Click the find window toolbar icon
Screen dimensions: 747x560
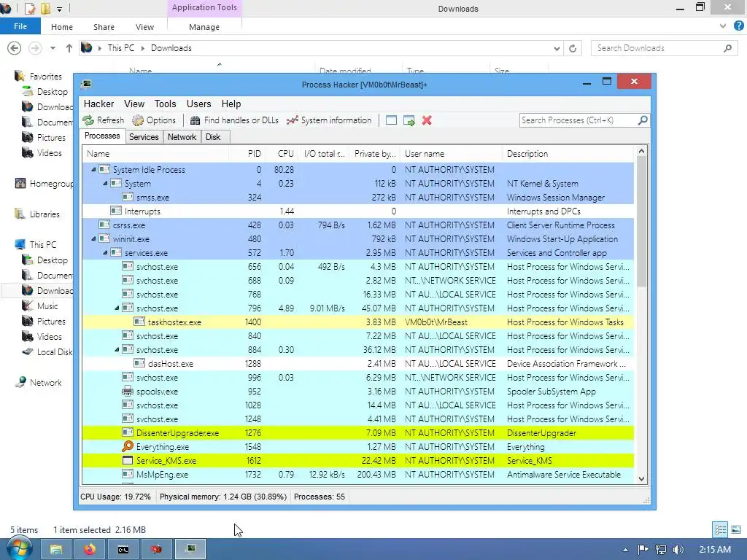tap(391, 120)
